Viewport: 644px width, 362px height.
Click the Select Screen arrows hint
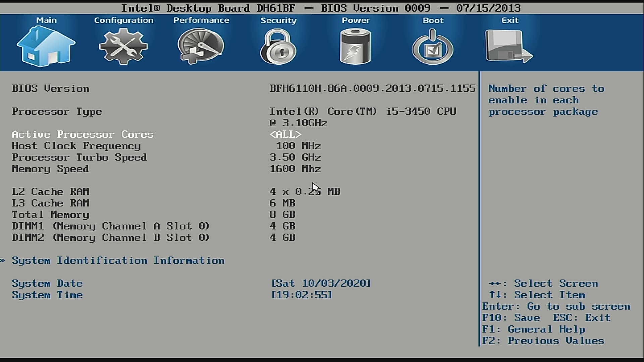(x=543, y=284)
